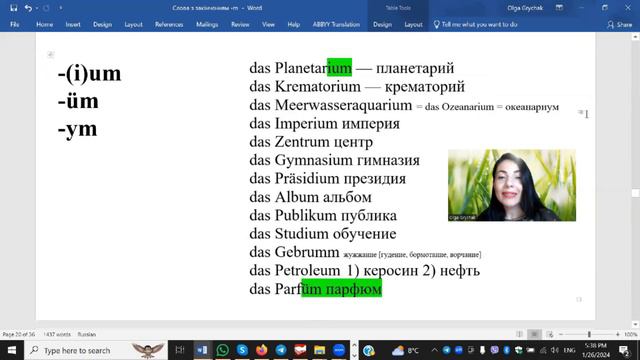The height and width of the screenshot is (360, 640).
Task: Switch to the References tab
Action: [169, 24]
